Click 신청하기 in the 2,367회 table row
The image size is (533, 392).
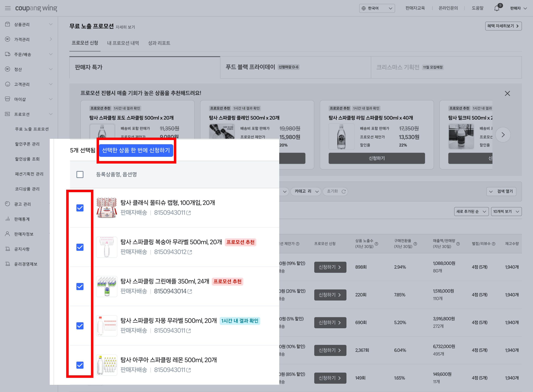click(330, 350)
